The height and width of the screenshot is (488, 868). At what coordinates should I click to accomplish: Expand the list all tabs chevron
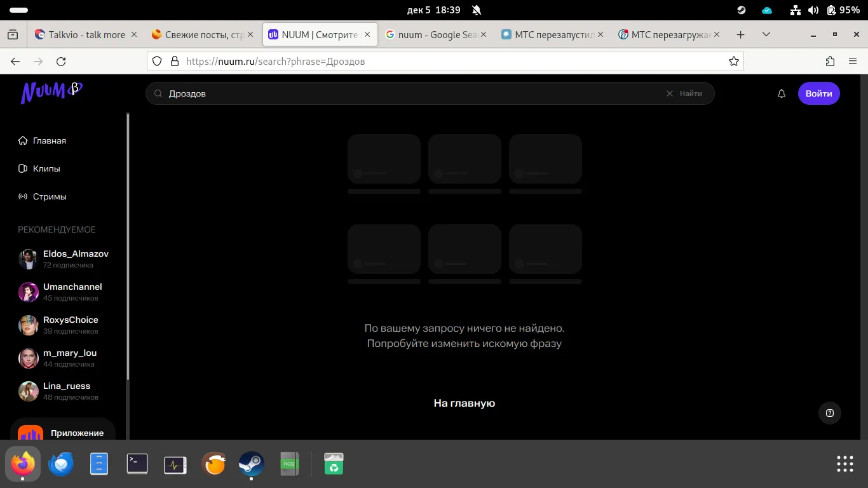point(766,34)
